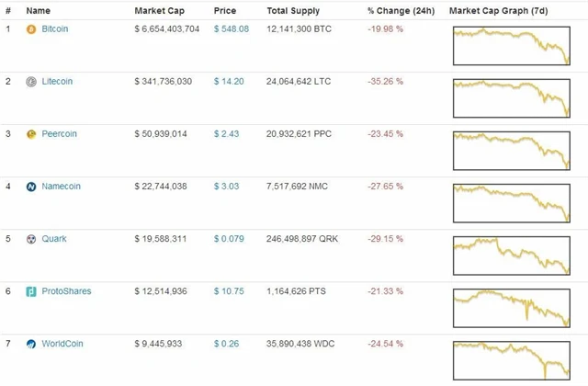Open the Bitcoin name link

[55, 29]
